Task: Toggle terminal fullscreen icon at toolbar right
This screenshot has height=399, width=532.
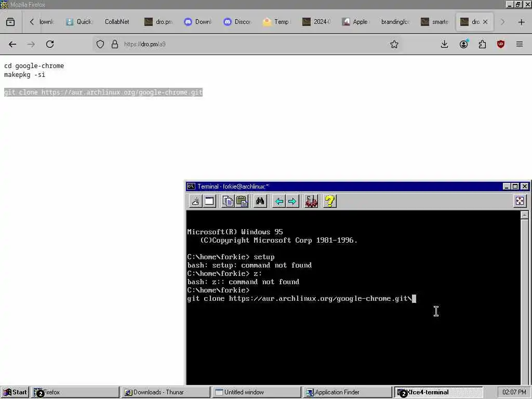Action: [x=520, y=201]
